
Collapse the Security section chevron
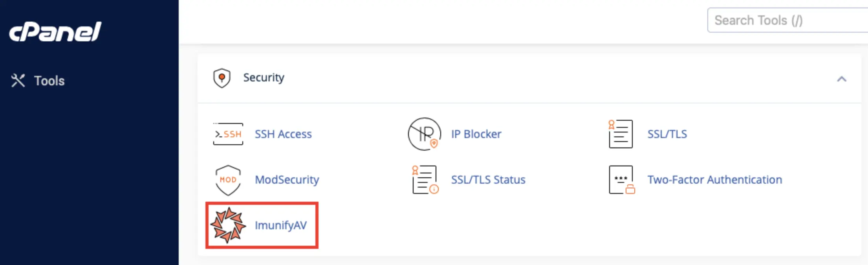pyautogui.click(x=842, y=79)
